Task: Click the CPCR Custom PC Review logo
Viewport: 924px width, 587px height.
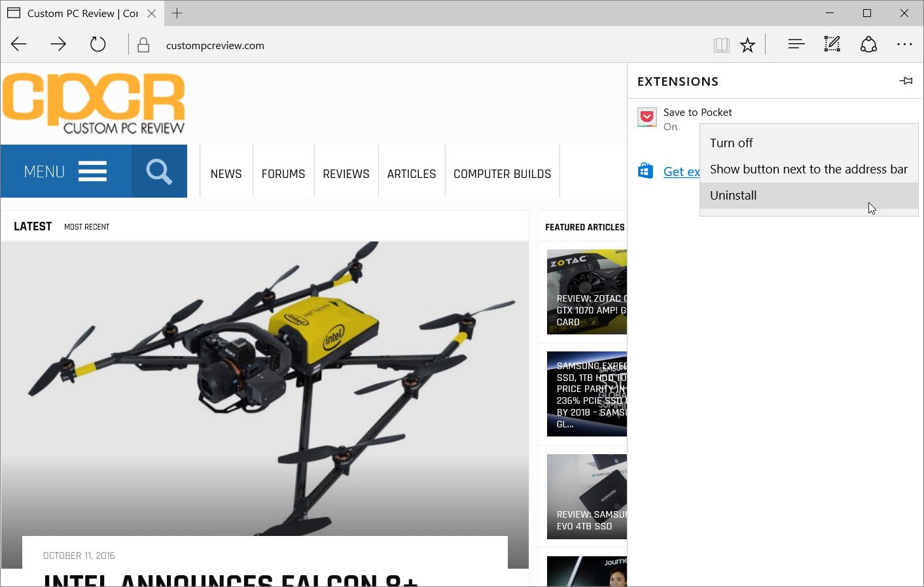Action: [94, 103]
